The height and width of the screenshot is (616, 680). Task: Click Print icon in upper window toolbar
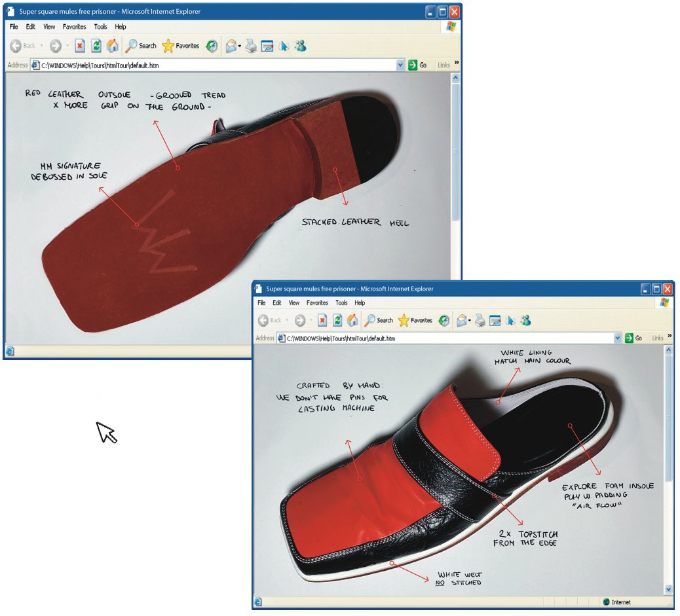point(251,46)
